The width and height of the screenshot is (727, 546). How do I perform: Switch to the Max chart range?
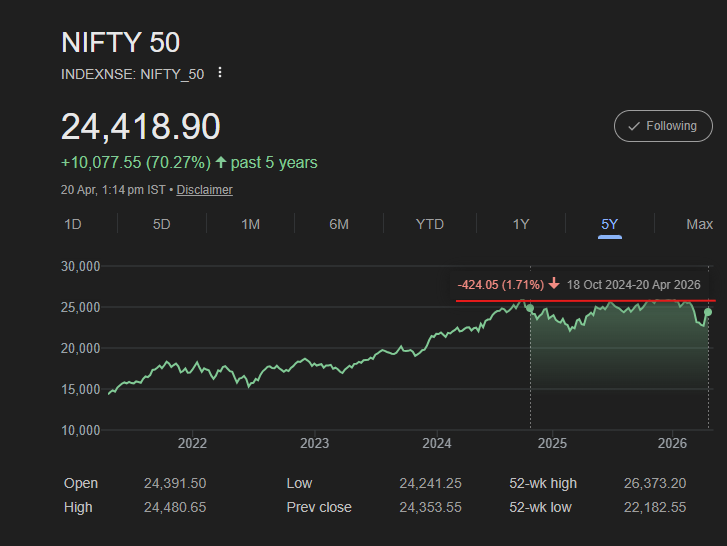(x=699, y=224)
